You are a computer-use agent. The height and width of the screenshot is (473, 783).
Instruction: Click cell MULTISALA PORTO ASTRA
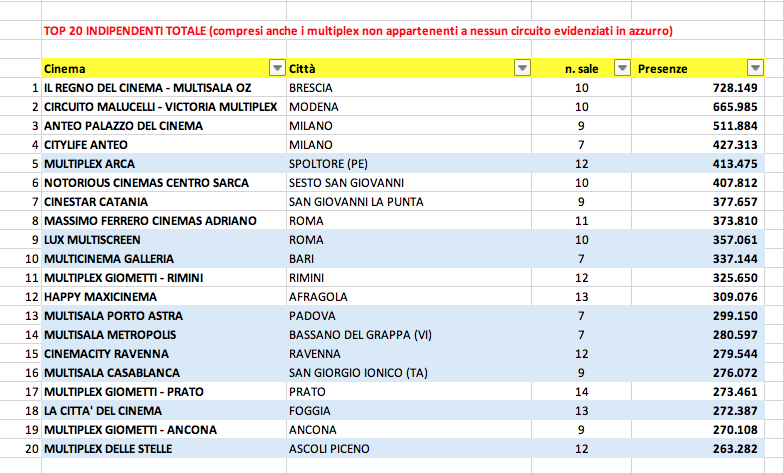tap(164, 316)
